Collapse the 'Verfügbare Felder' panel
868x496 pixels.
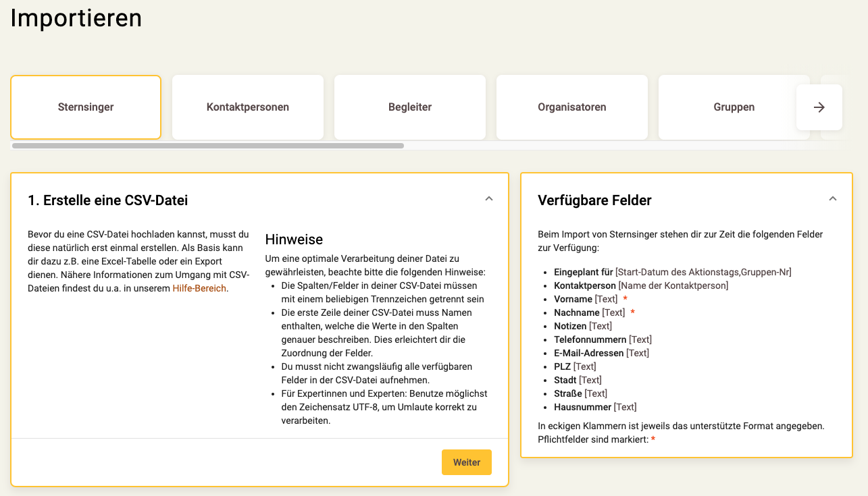coord(833,199)
